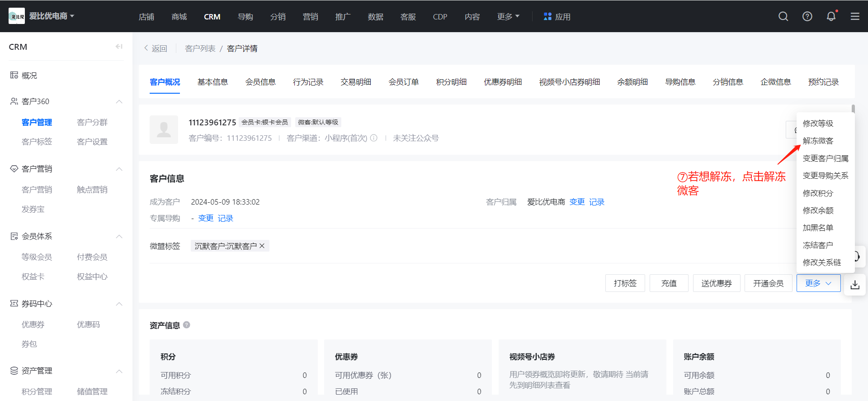Image resolution: width=868 pixels, height=401 pixels.
Task: Choose 加黑名单 menu entry
Action: (x=818, y=228)
